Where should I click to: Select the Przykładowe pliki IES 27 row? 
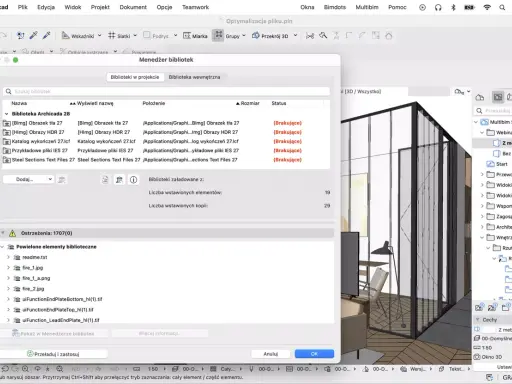166,151
